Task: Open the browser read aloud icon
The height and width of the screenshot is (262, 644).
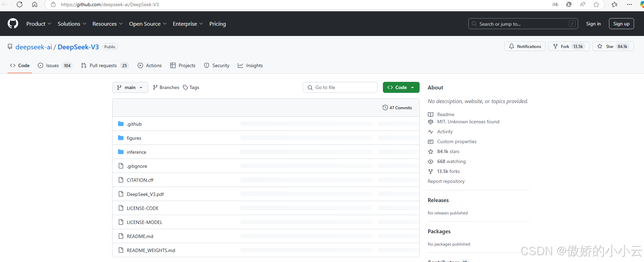Action: coord(583,4)
